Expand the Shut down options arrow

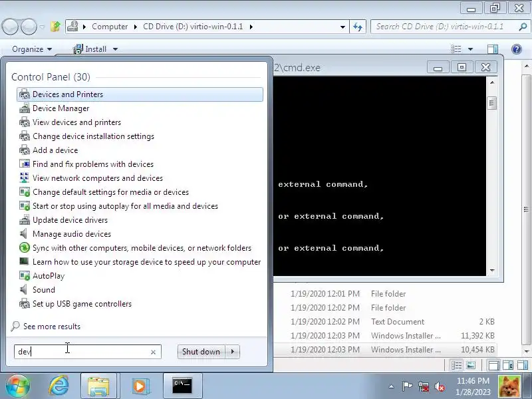point(233,352)
